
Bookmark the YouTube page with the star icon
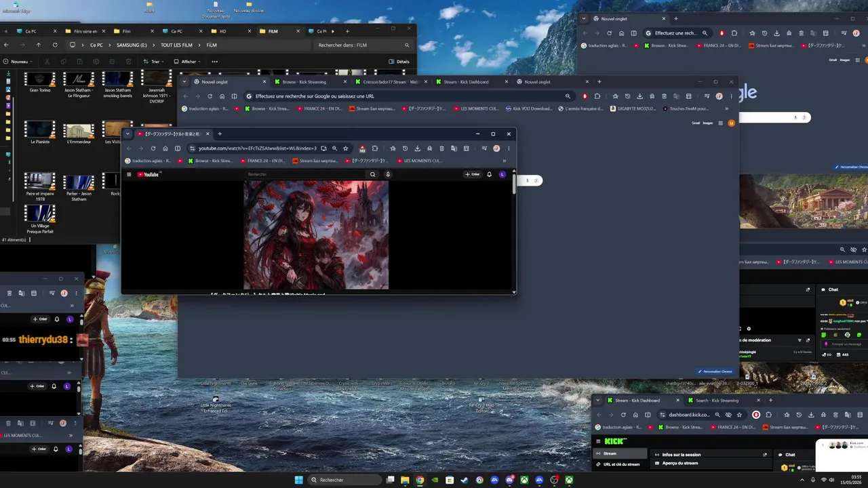pyautogui.click(x=345, y=148)
